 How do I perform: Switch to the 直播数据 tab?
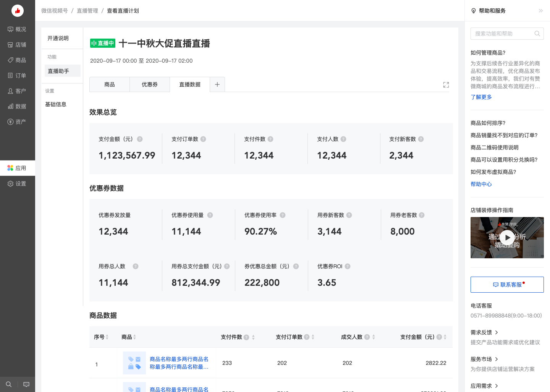(x=190, y=84)
